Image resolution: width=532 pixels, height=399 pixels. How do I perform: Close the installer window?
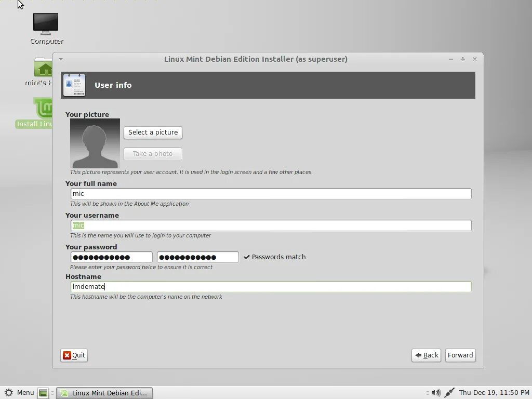[x=475, y=59]
